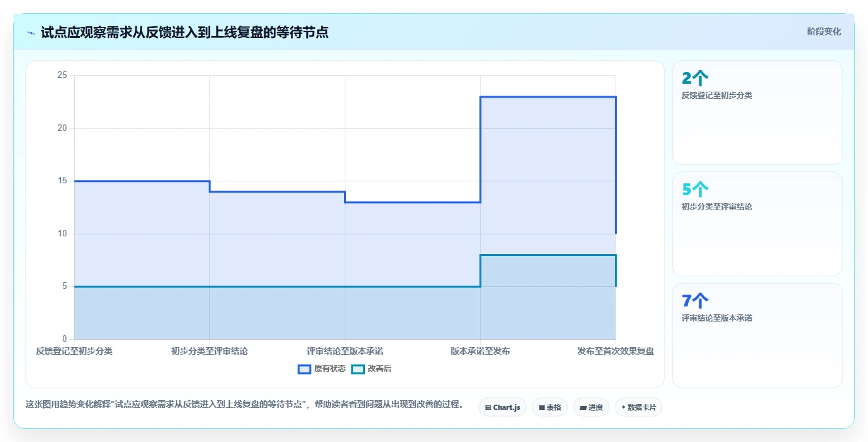Open the 2个 反馈登记至初步分类 card
The image size is (868, 442).
pos(757,113)
